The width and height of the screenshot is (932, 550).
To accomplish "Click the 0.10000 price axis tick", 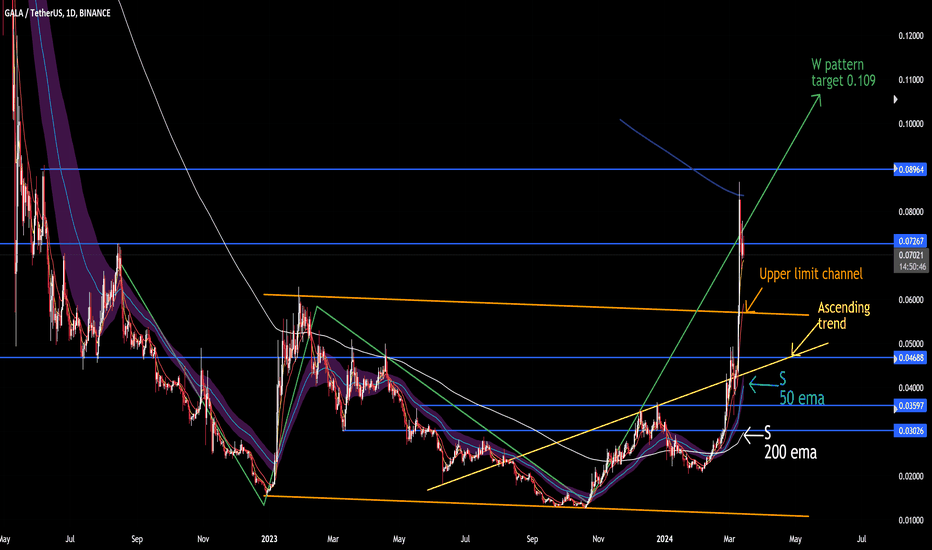I will click(x=911, y=124).
